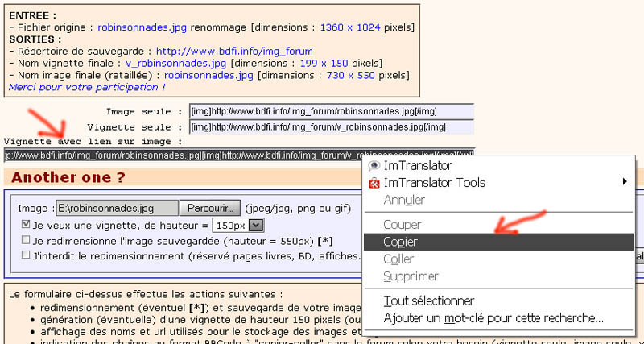Screen dimensions: 644x344
Task: Choose Annuler in the context menu
Action: tap(498, 200)
